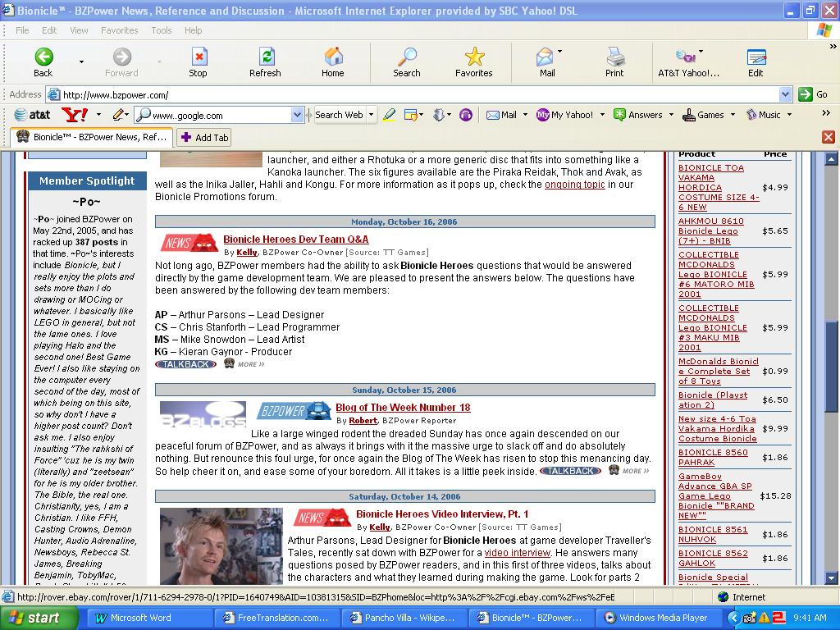Switch to Windows Media Player taskbar item
The height and width of the screenshot is (630, 840).
coord(658,618)
